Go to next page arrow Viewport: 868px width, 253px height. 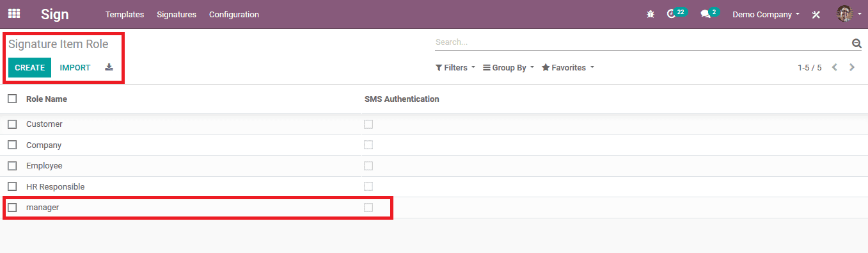852,67
